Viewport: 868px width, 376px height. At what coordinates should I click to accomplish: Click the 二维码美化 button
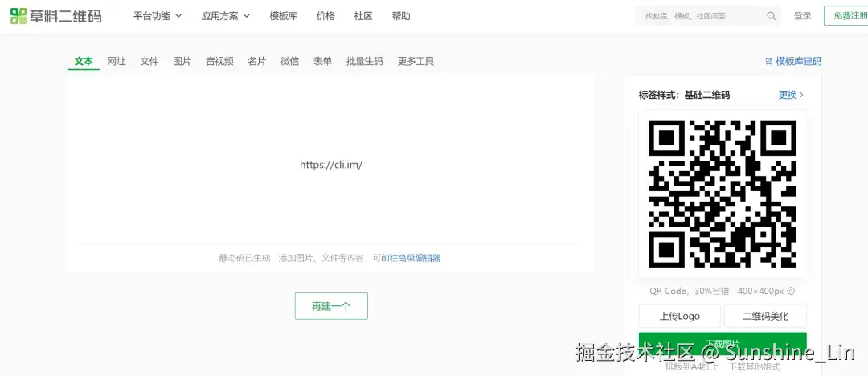pyautogui.click(x=766, y=317)
